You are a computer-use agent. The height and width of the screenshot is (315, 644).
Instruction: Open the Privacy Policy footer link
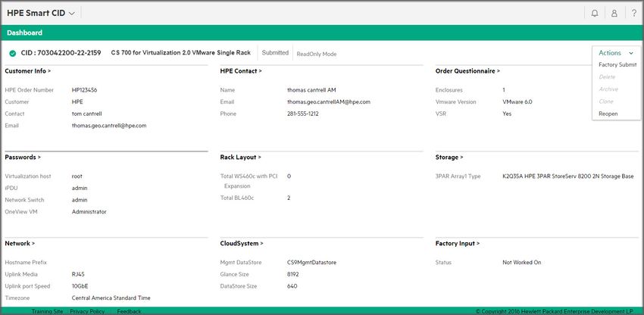[87, 311]
